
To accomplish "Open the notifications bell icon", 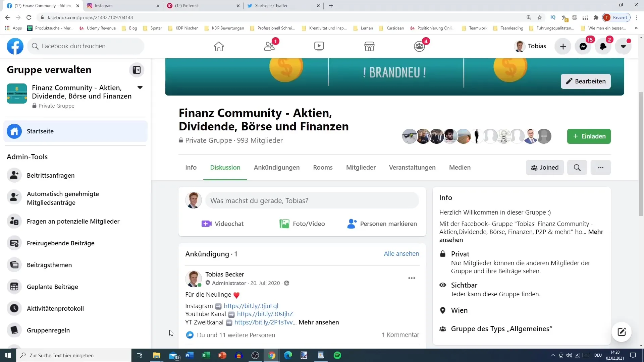I will pyautogui.click(x=603, y=46).
